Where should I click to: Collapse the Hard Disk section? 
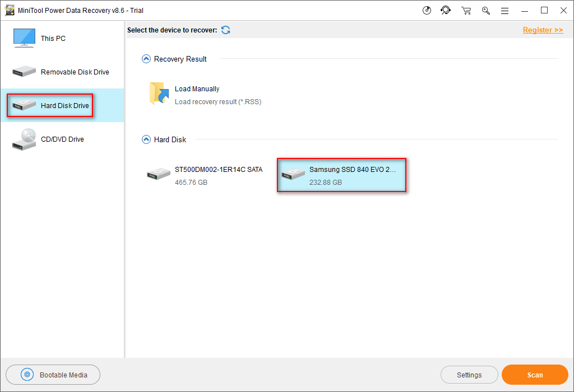pos(146,139)
